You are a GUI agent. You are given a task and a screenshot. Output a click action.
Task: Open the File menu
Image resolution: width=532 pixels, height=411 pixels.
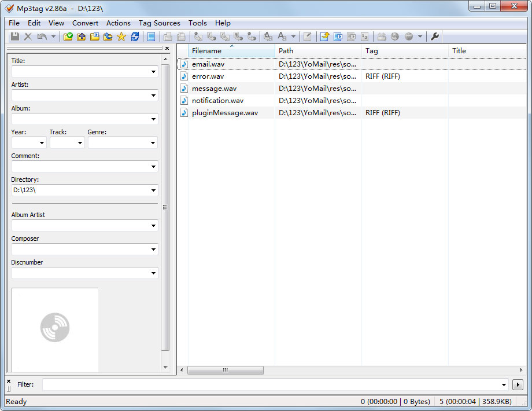tap(14, 23)
